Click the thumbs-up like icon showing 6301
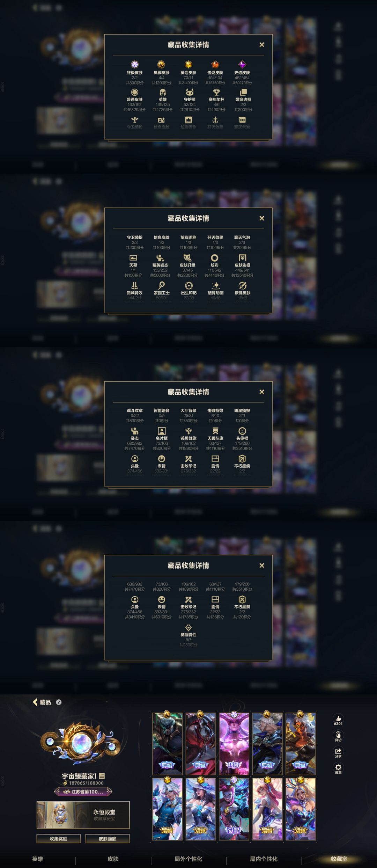This screenshot has height=868, width=377. point(338,719)
